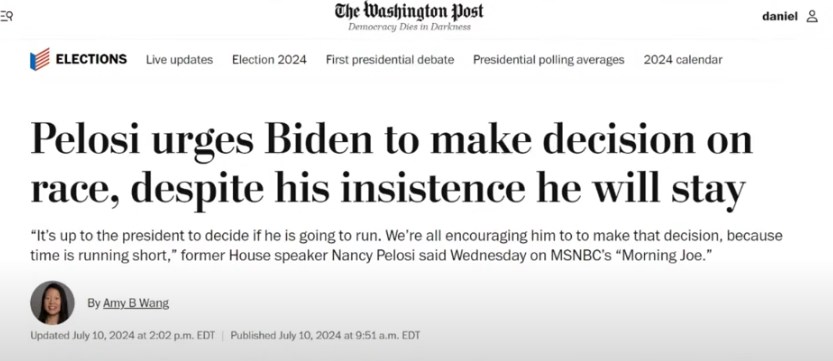Click The Washington Post logo
This screenshot has height=361, width=833.
[x=409, y=11]
